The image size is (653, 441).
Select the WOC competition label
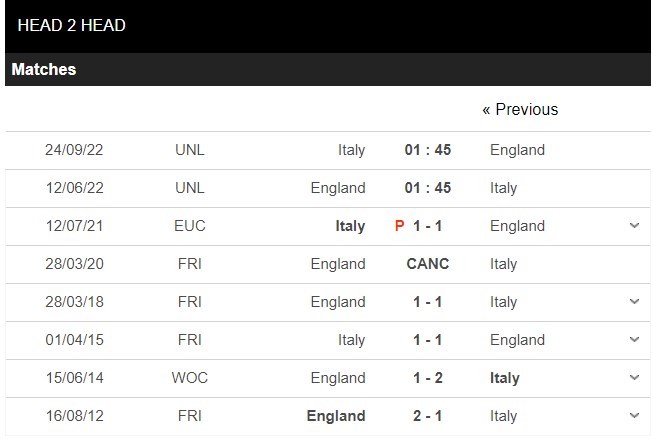(x=190, y=378)
